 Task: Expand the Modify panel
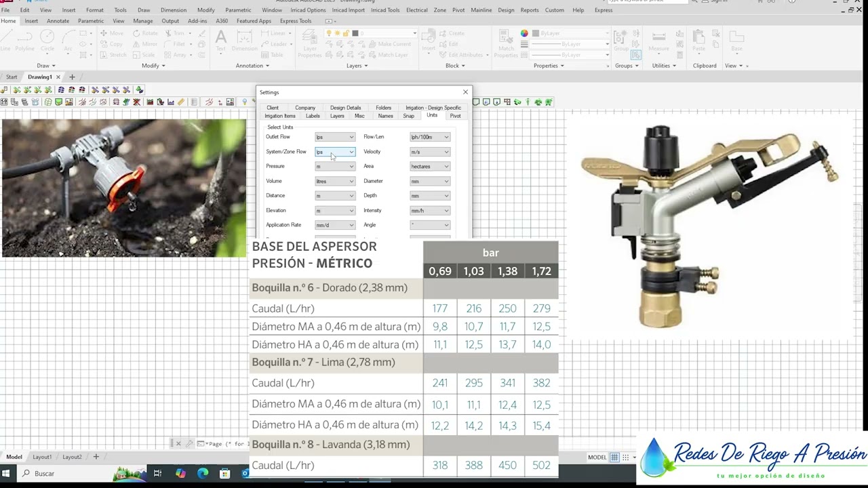(x=153, y=66)
